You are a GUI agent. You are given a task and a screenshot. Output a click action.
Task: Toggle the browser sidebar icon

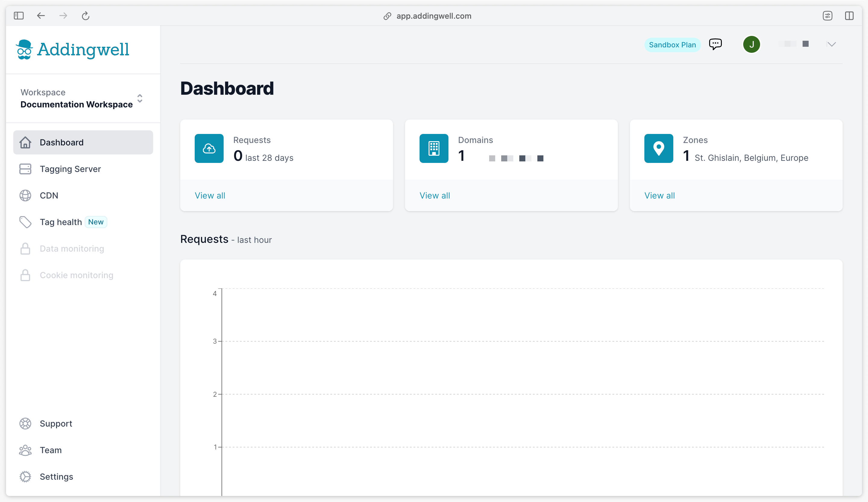click(19, 15)
